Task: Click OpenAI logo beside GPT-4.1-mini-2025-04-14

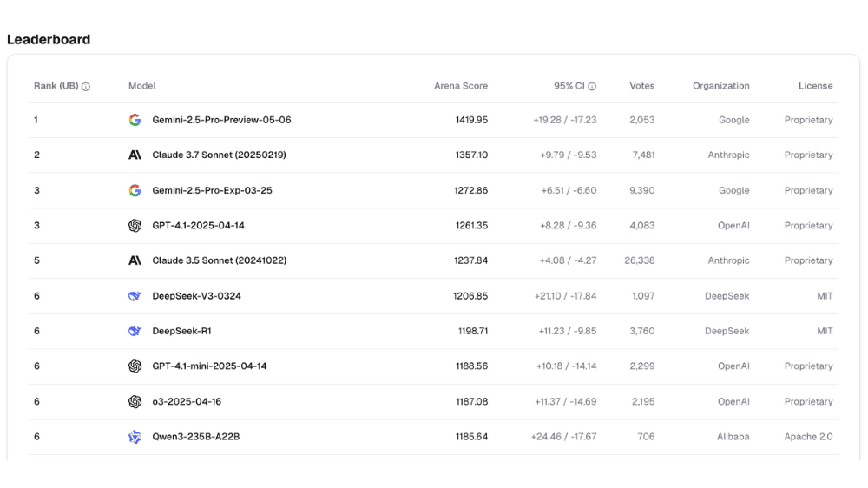Action: click(x=135, y=366)
